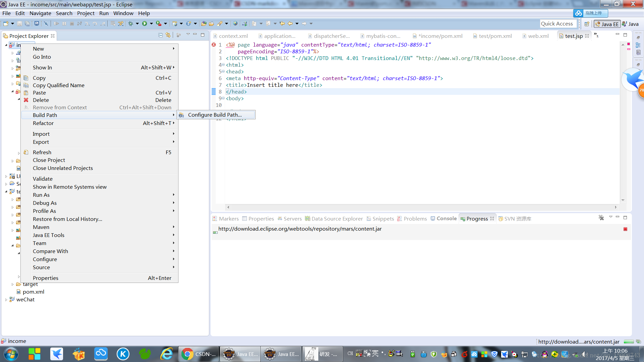Click Remove All Finished Operations icon
This screenshot has width=644, height=362.
pyautogui.click(x=601, y=218)
